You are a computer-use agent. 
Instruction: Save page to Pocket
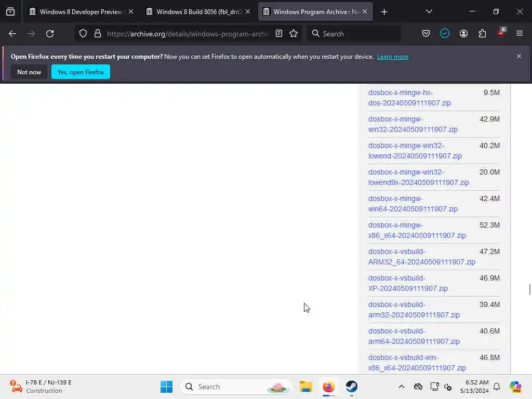(x=426, y=34)
